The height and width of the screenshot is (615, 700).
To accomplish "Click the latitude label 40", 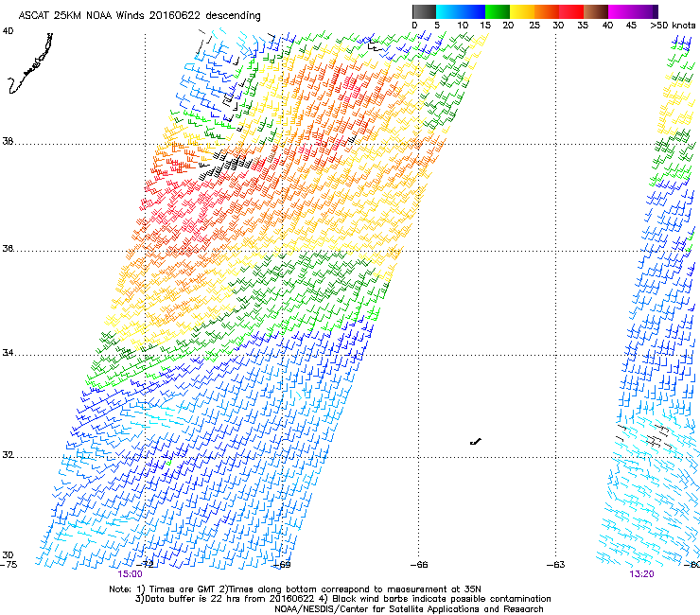I will pos(8,31).
